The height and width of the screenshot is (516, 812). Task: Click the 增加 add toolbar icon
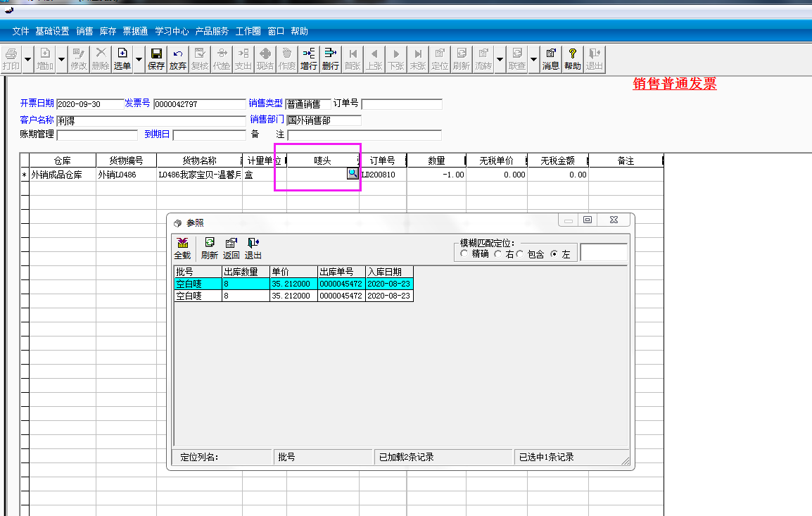click(x=45, y=59)
